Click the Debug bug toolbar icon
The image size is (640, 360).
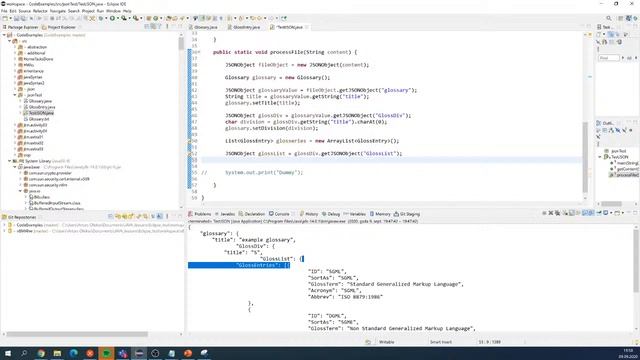point(100,18)
